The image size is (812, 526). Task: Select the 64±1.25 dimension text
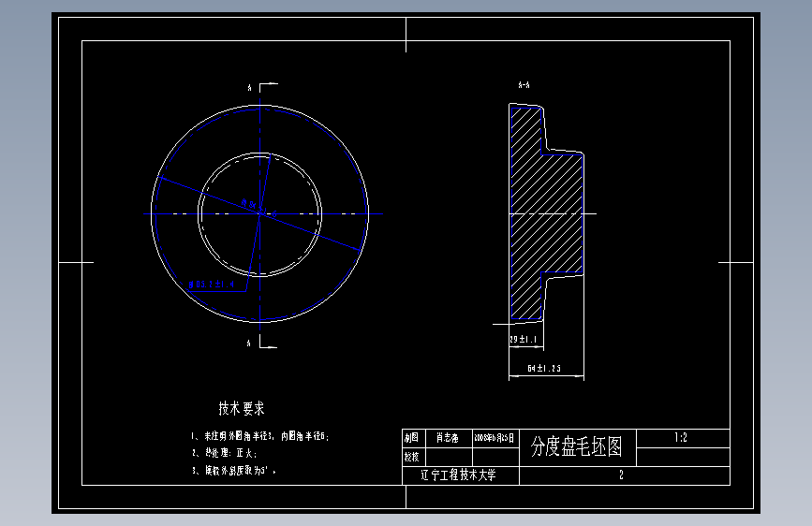pos(544,369)
